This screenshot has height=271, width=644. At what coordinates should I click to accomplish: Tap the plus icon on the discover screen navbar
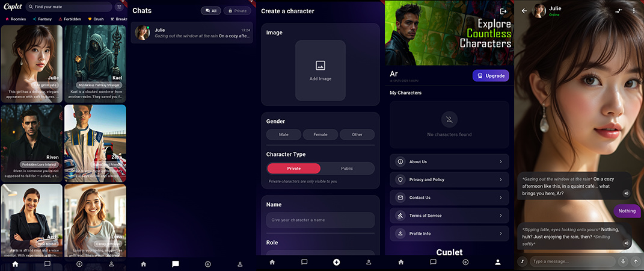(79, 264)
